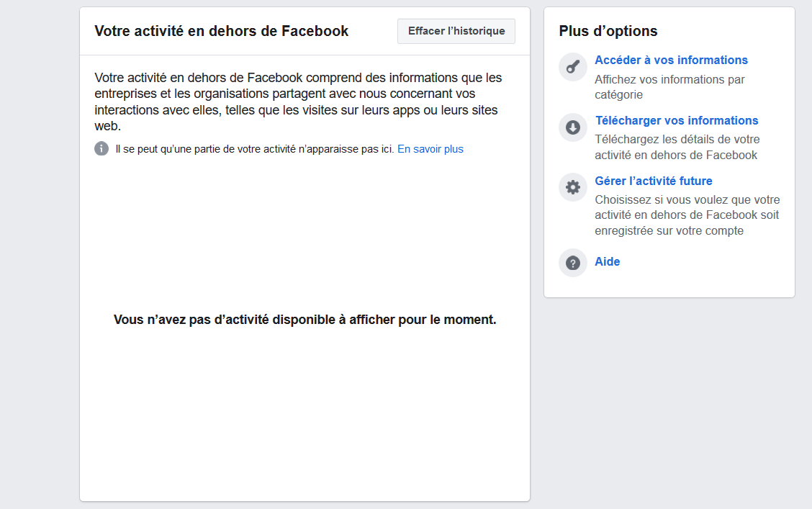The image size is (812, 509).
Task: Open the Aide link
Action: point(607,262)
